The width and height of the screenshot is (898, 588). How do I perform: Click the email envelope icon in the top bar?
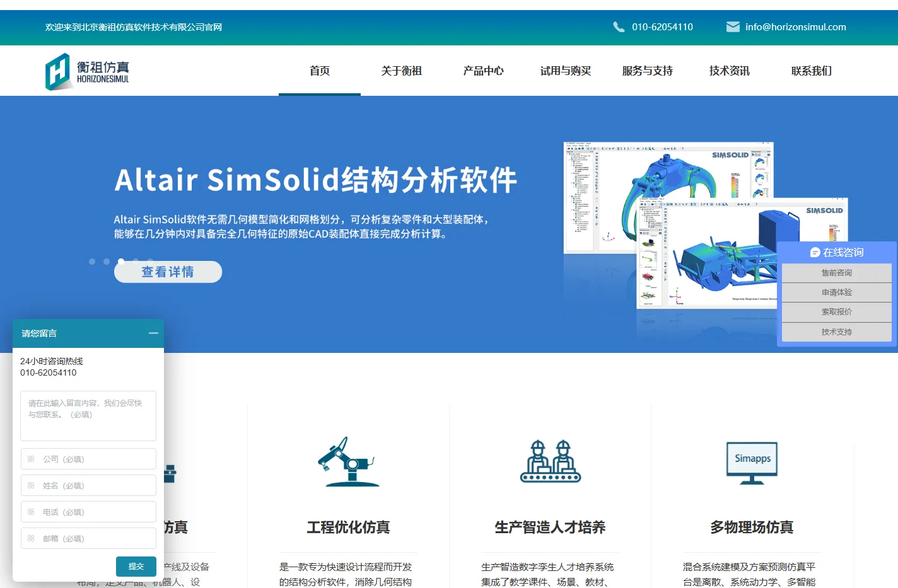coord(733,26)
